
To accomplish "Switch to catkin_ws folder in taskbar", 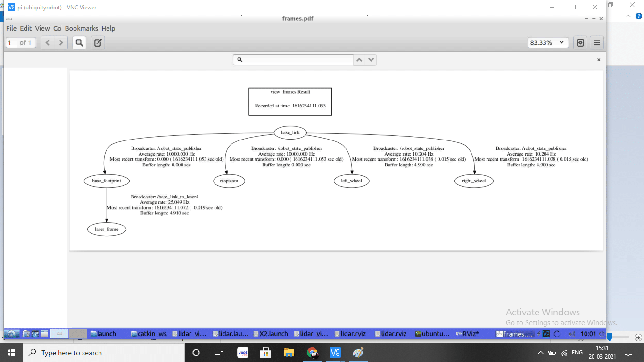I will click(149, 334).
